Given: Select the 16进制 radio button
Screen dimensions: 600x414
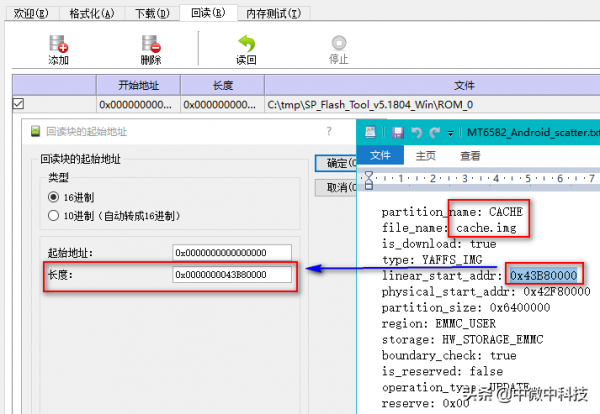Looking at the screenshot, I should (53, 197).
